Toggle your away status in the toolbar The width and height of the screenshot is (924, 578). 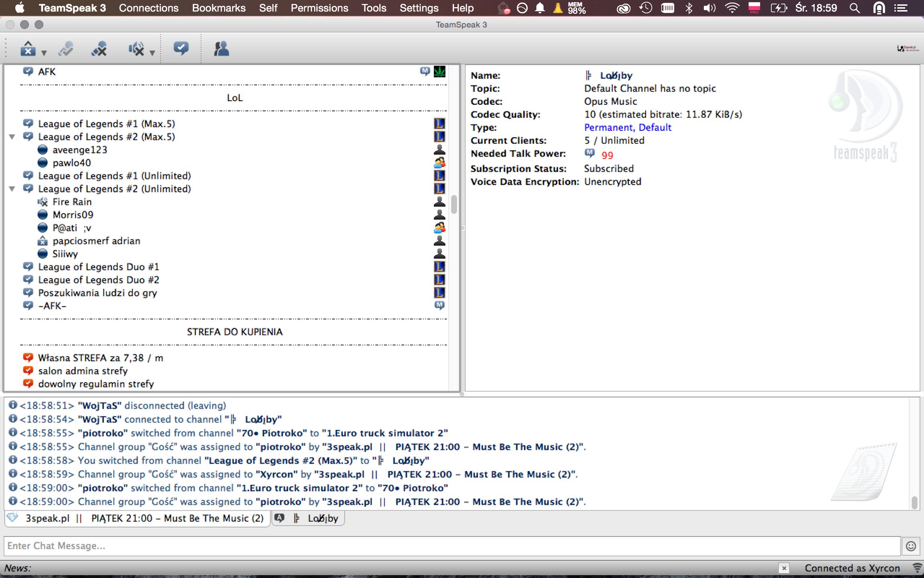pos(27,48)
